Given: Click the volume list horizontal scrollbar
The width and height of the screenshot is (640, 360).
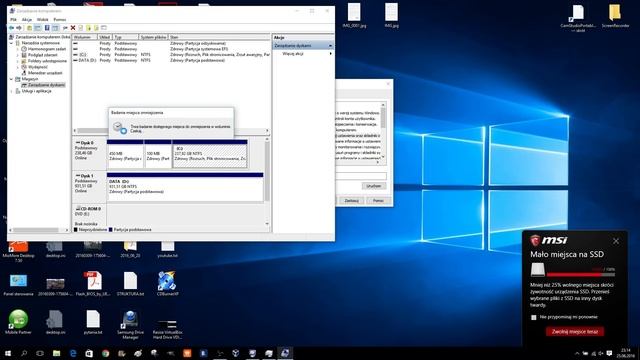Looking at the screenshot, I should tap(171, 131).
